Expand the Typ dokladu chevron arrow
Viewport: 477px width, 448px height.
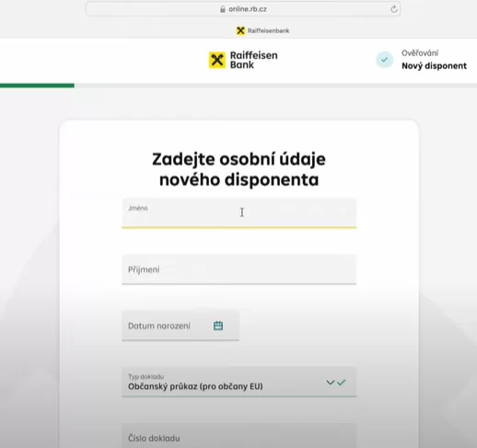pyautogui.click(x=331, y=382)
